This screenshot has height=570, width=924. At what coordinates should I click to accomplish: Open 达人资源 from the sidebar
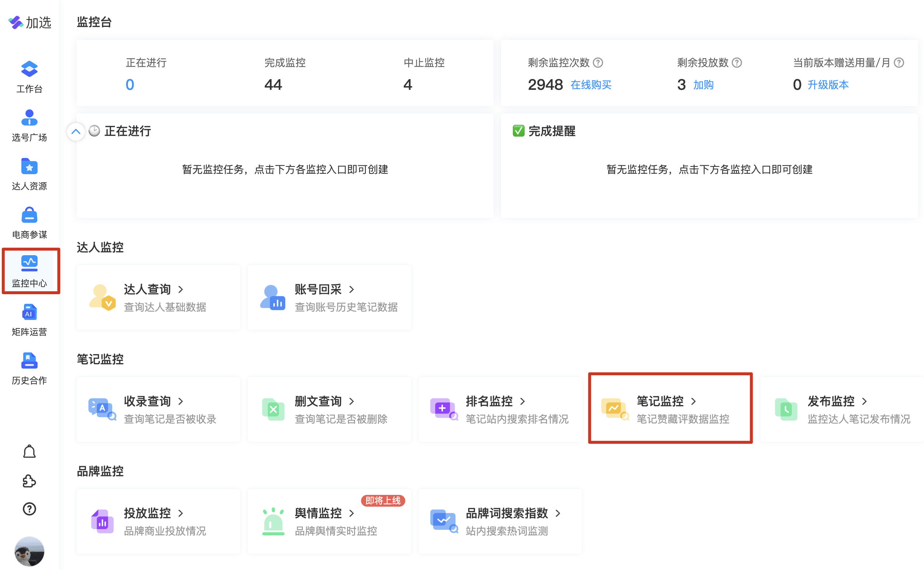pos(29,174)
